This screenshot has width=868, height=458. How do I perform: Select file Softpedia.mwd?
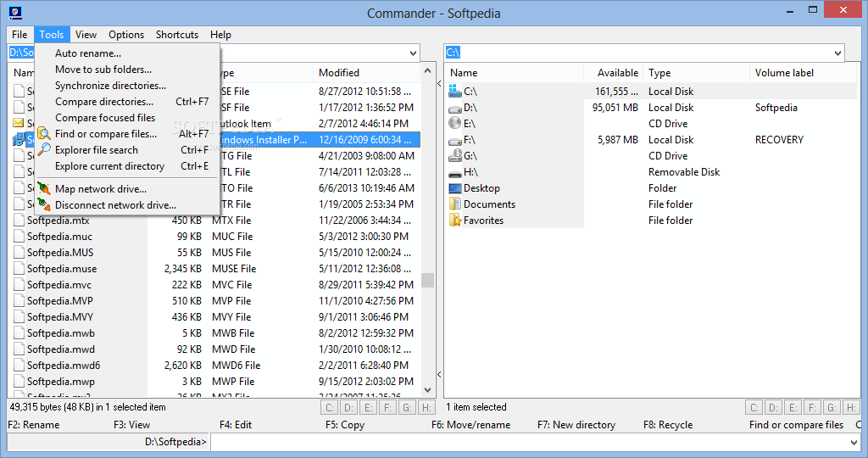click(x=61, y=349)
